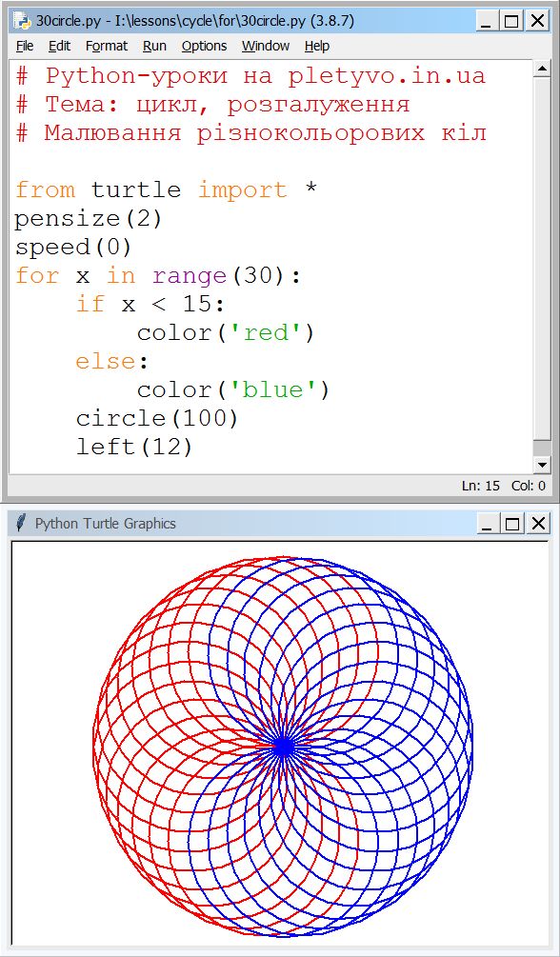Open the Window menu
Image resolution: width=560 pixels, height=957 pixels.
coord(265,46)
